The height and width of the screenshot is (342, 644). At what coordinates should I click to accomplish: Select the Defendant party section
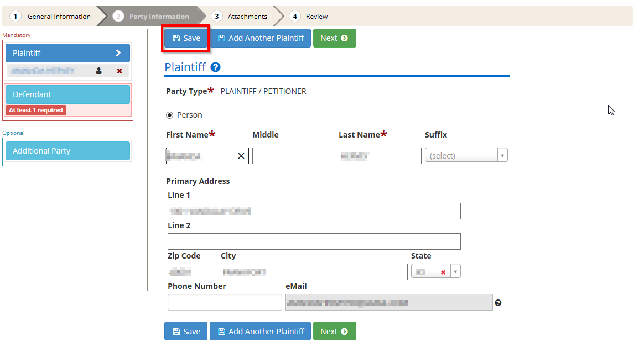67,94
